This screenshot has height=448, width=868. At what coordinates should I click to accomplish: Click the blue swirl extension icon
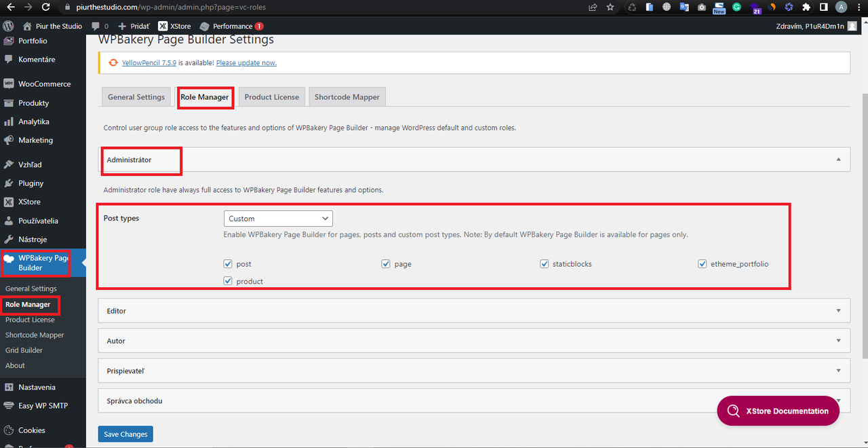789,7
